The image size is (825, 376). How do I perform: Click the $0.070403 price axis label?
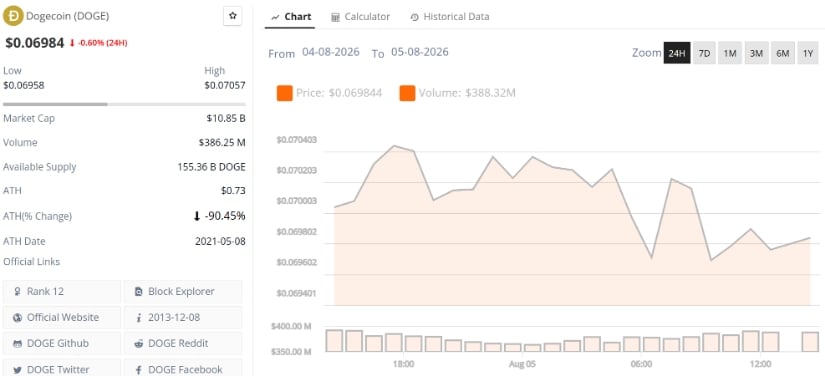point(296,140)
